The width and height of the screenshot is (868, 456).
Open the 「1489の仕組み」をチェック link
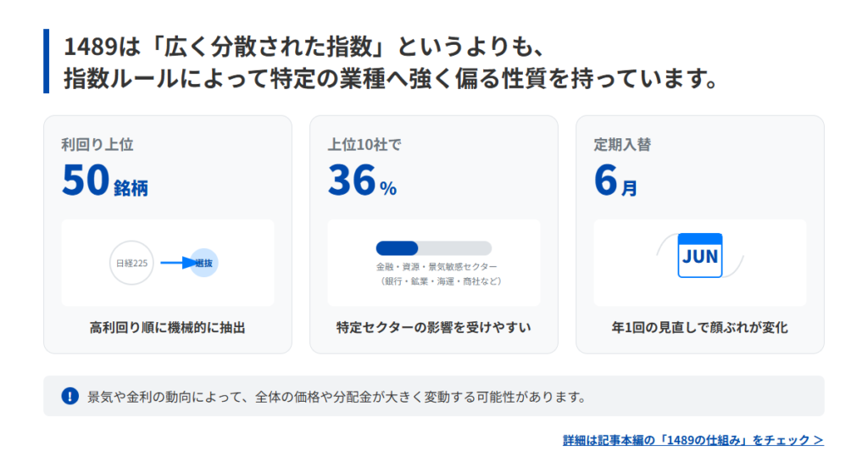[693, 440]
